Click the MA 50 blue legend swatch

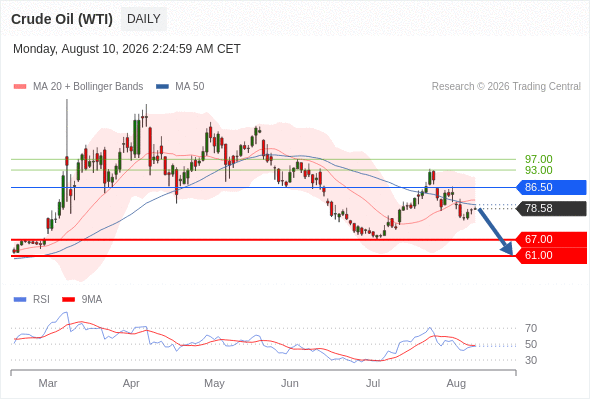[162, 87]
